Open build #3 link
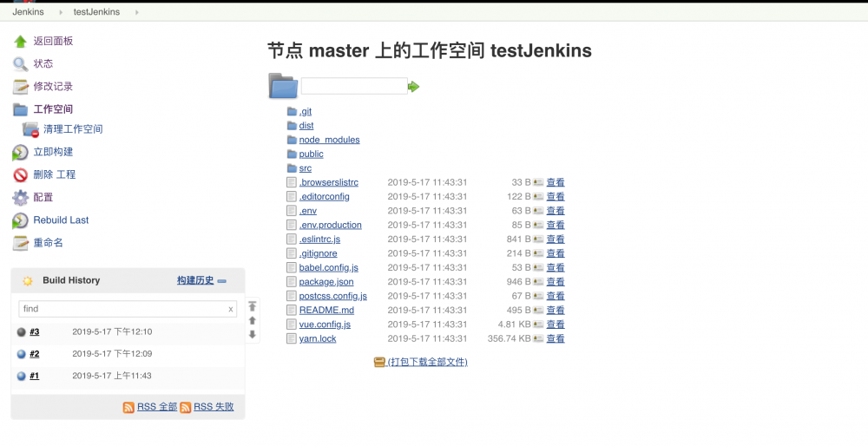The width and height of the screenshot is (868, 446). [x=35, y=332]
